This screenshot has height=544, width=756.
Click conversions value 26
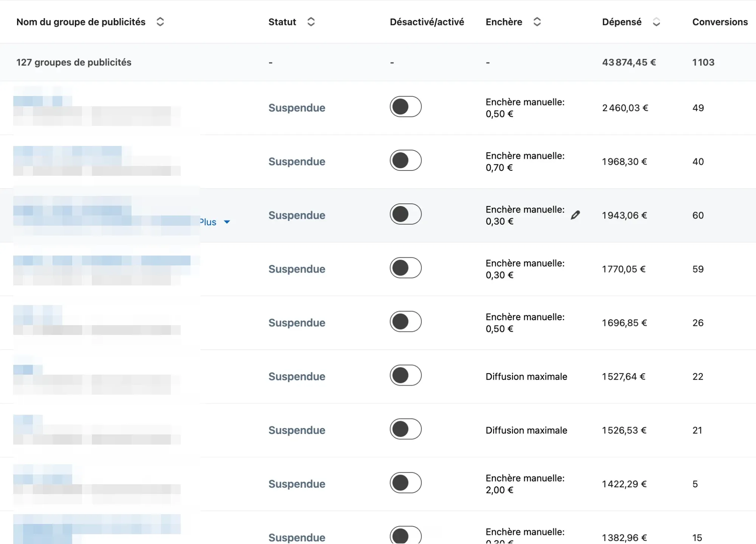(x=698, y=323)
